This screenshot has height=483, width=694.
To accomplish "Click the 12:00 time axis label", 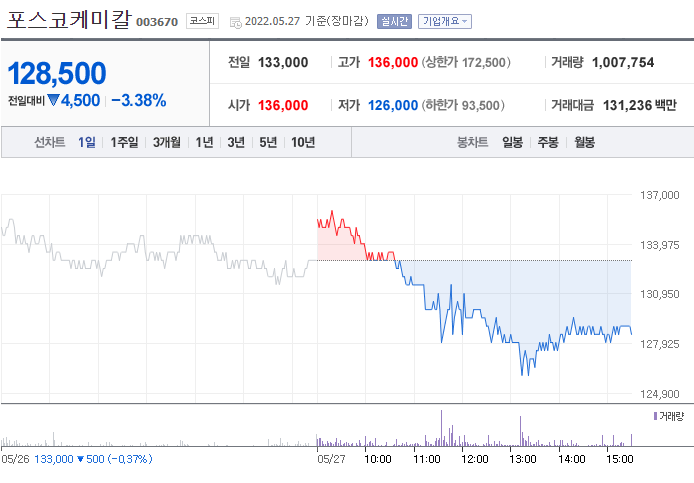I will 474,459.
